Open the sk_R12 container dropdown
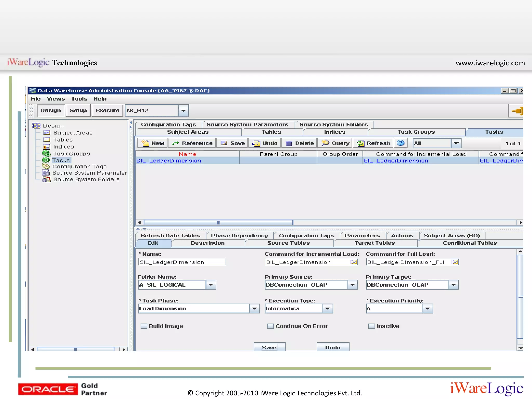This screenshot has width=532, height=399. tap(183, 110)
